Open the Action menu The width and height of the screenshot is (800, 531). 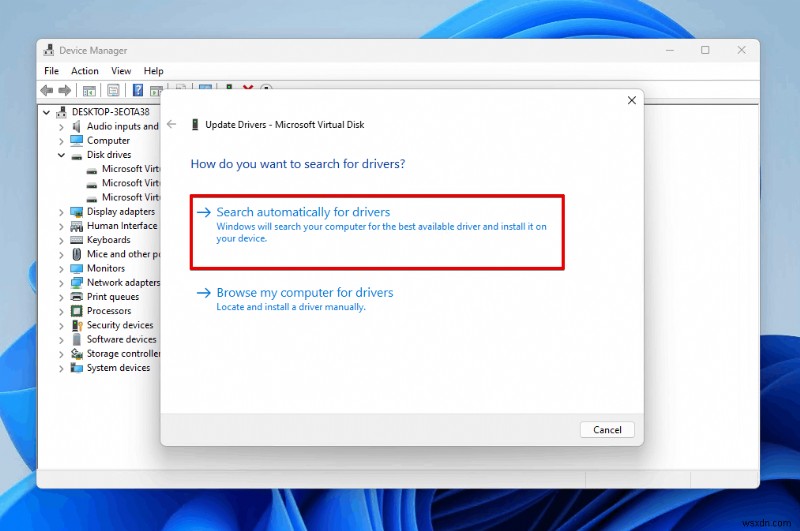85,71
